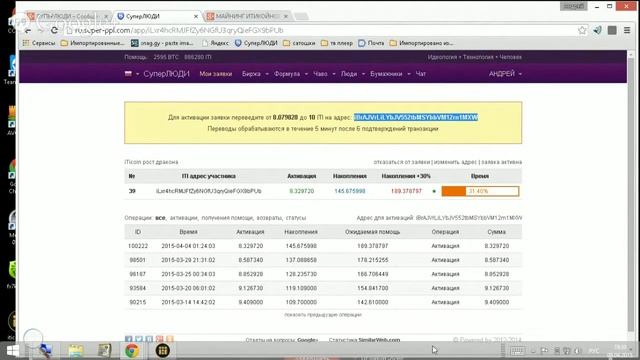This screenshot has height=360, width=640.
Task: Click operation ID 98501 in the table
Action: pos(138,260)
